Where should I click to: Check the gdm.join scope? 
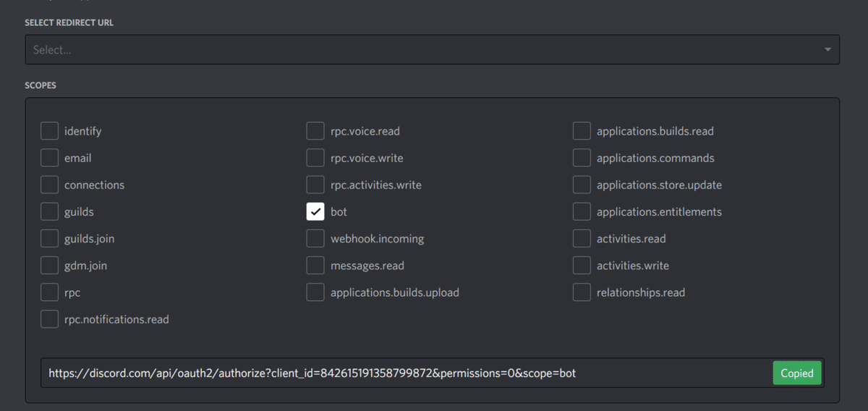49,266
